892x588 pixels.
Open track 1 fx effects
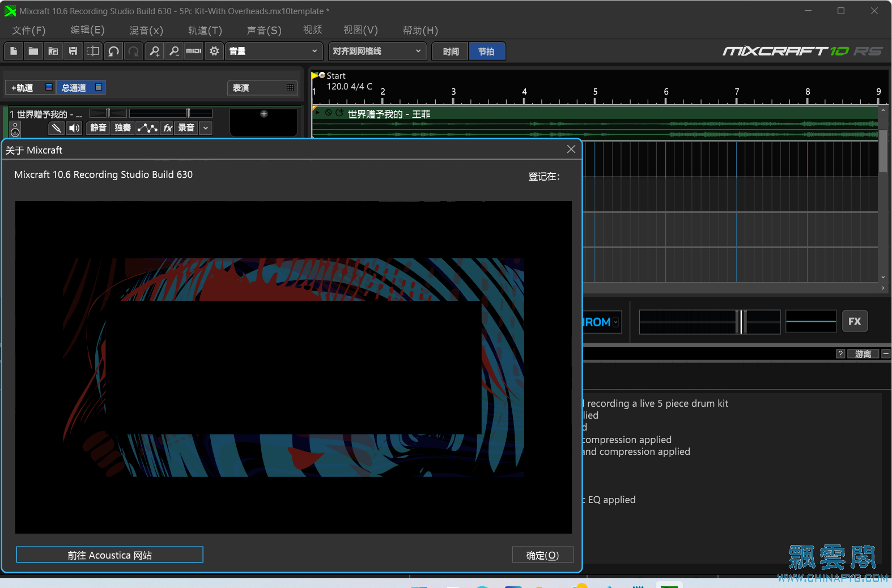[x=168, y=128]
